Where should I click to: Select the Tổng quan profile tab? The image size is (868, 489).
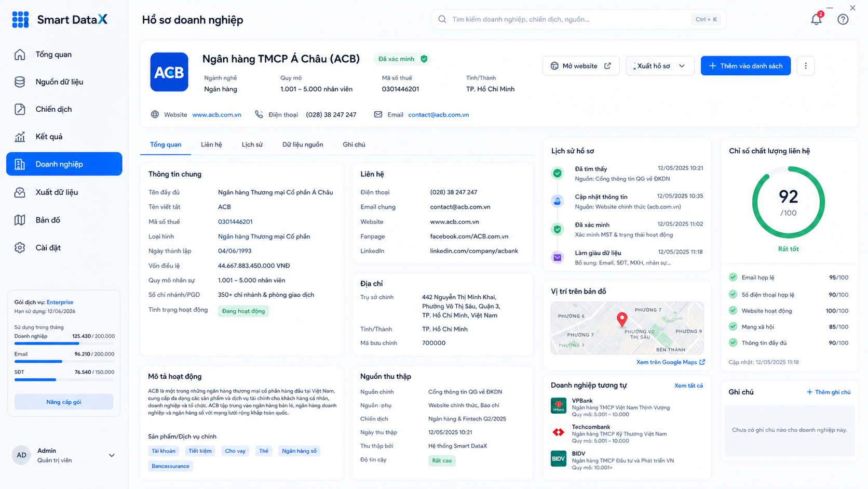[166, 144]
